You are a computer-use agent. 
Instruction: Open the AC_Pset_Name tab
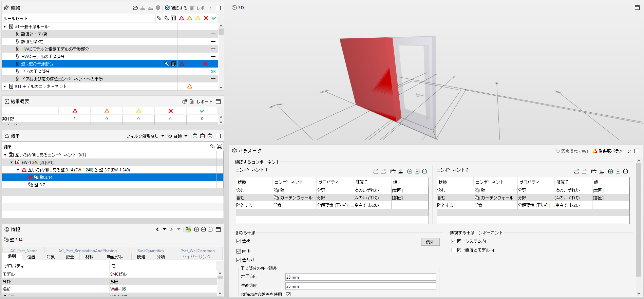[x=24, y=250]
